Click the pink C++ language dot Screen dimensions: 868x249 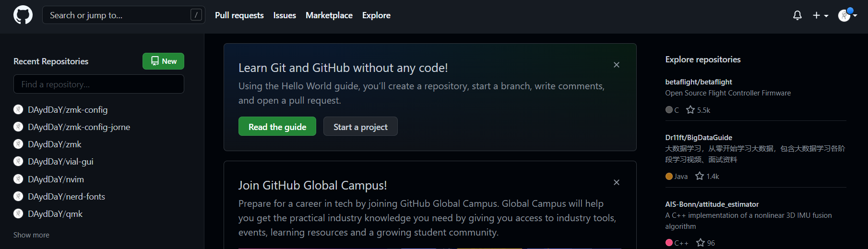coord(669,243)
